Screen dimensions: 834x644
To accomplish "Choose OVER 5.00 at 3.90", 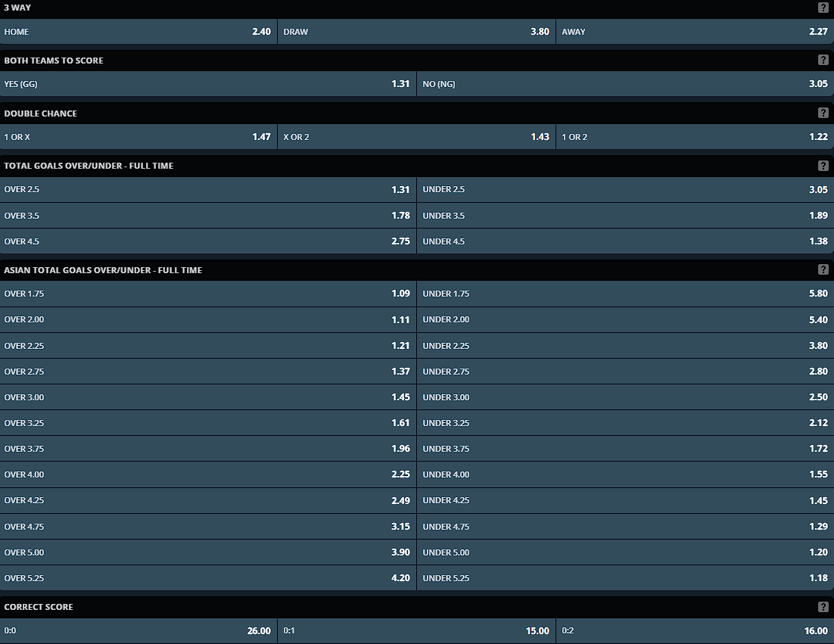I will (x=208, y=552).
